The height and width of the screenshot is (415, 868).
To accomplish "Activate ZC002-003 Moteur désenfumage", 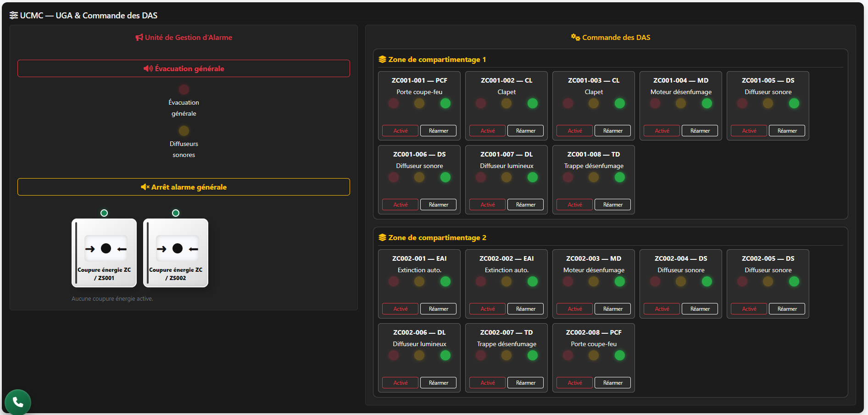I will point(575,309).
